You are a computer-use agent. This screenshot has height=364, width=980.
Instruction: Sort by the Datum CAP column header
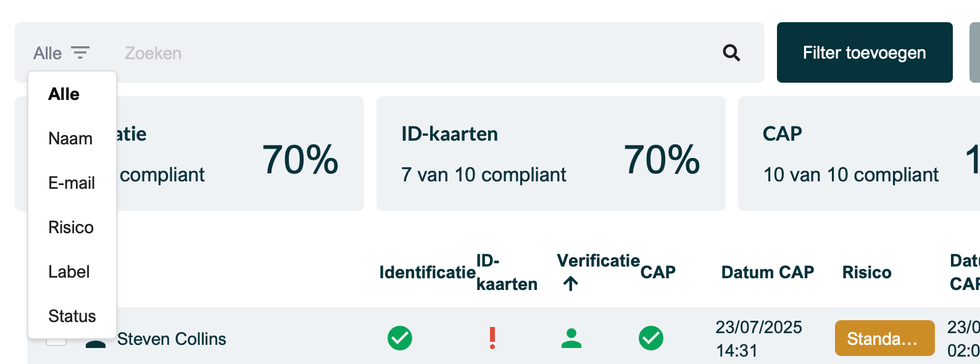pos(768,272)
